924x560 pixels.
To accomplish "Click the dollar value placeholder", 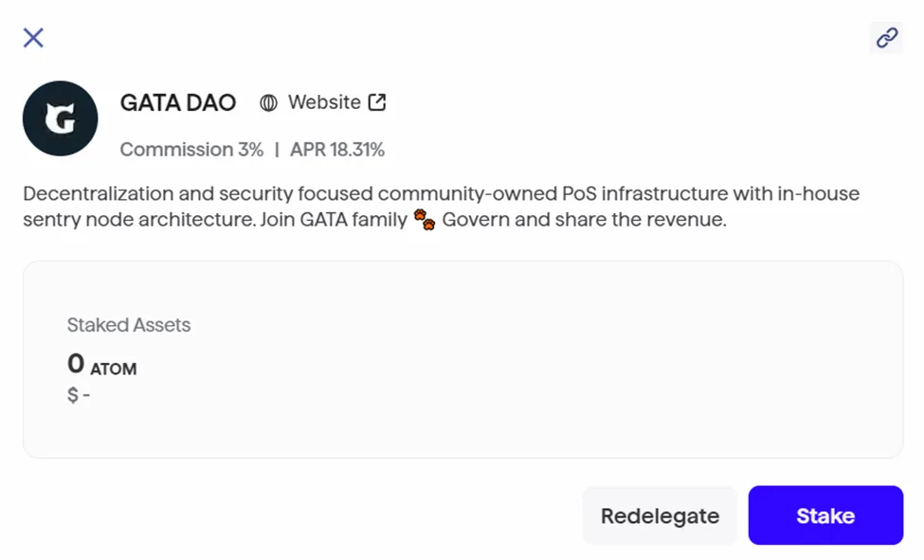I will point(79,394).
